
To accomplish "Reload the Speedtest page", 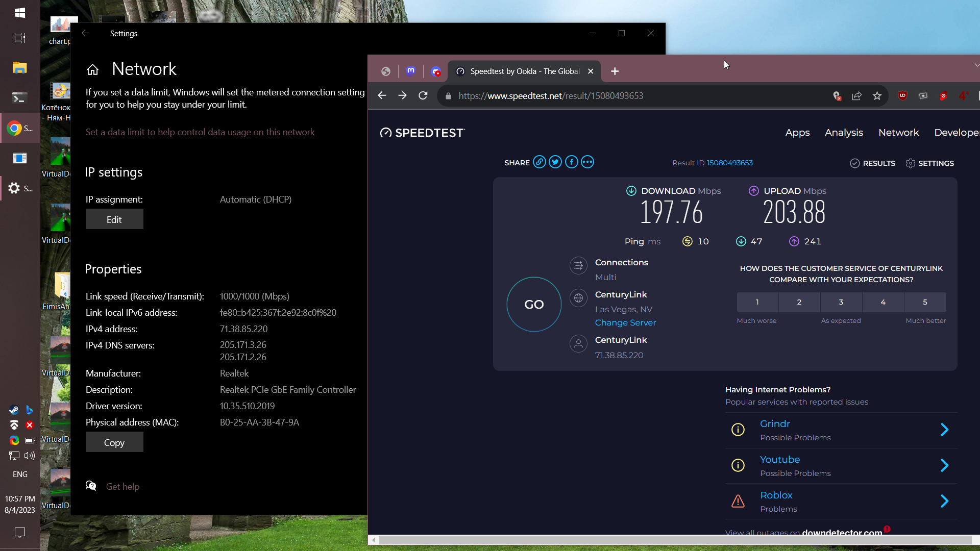I will click(x=423, y=96).
